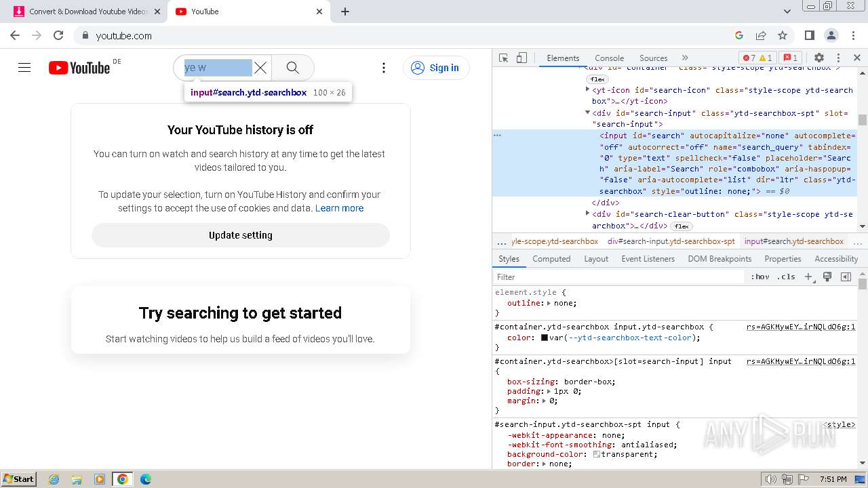Viewport: 868px width, 488px height.
Task: Add a new style rule with plus icon
Action: click(x=808, y=277)
